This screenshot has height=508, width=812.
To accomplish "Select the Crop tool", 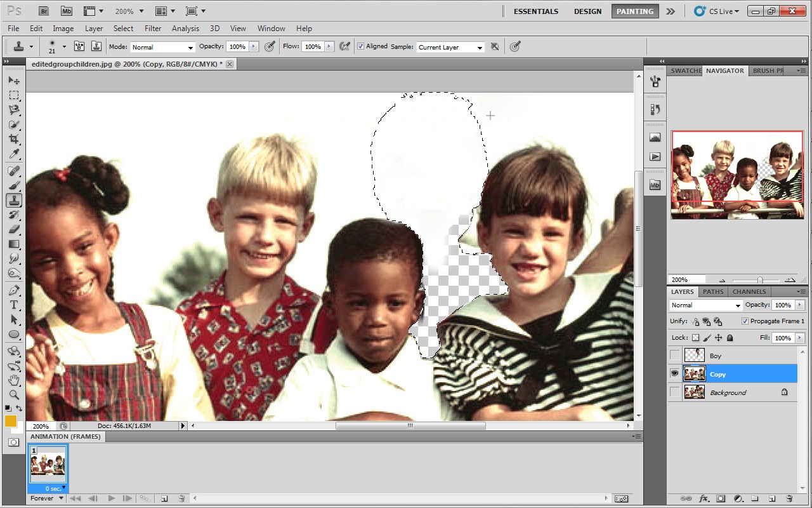I will tap(14, 139).
